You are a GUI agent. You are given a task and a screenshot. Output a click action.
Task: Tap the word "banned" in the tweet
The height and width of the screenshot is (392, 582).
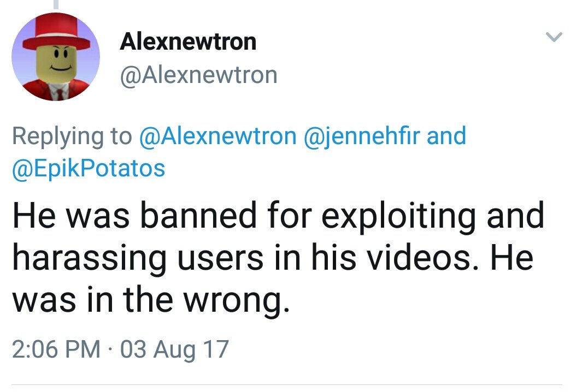[198, 215]
